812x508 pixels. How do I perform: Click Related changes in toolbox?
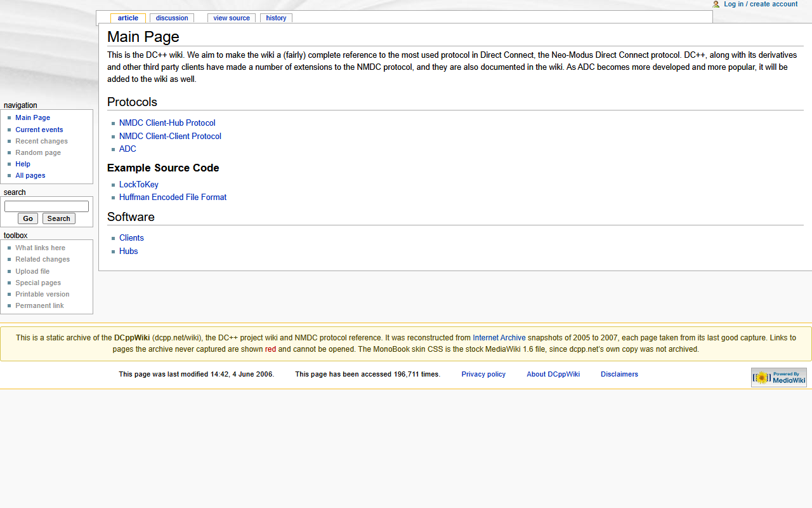click(x=43, y=259)
